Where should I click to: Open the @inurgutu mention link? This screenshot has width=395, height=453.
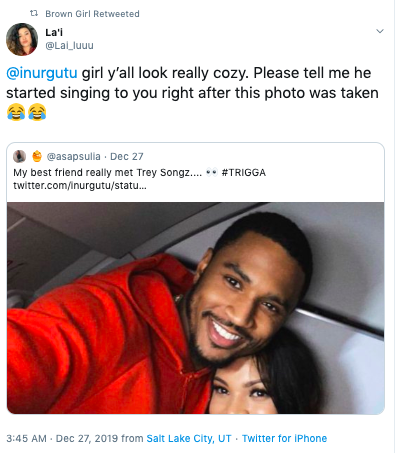42,73
